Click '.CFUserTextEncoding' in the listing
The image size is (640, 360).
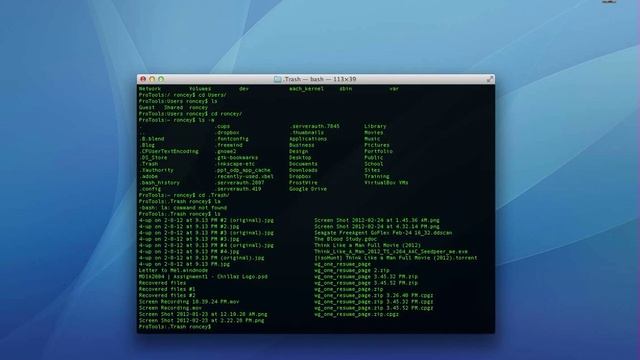tap(169, 151)
